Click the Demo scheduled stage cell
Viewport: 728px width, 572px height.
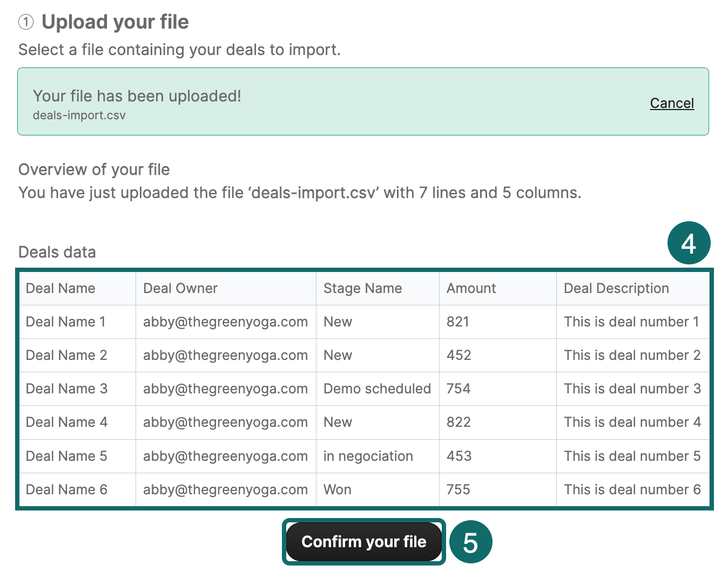pos(377,389)
